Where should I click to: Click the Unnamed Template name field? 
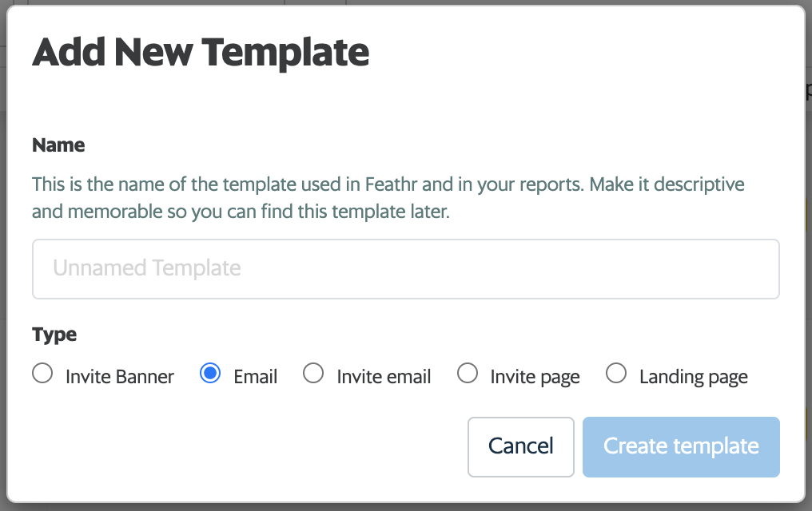[405, 269]
